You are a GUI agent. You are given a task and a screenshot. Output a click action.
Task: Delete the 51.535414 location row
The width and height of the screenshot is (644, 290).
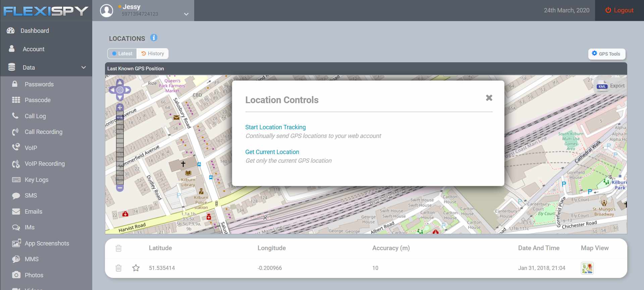118,268
